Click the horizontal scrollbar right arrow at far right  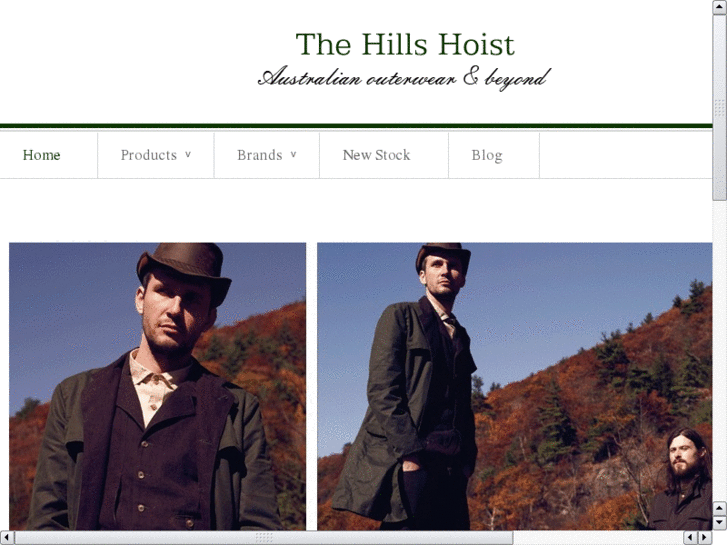(705, 538)
